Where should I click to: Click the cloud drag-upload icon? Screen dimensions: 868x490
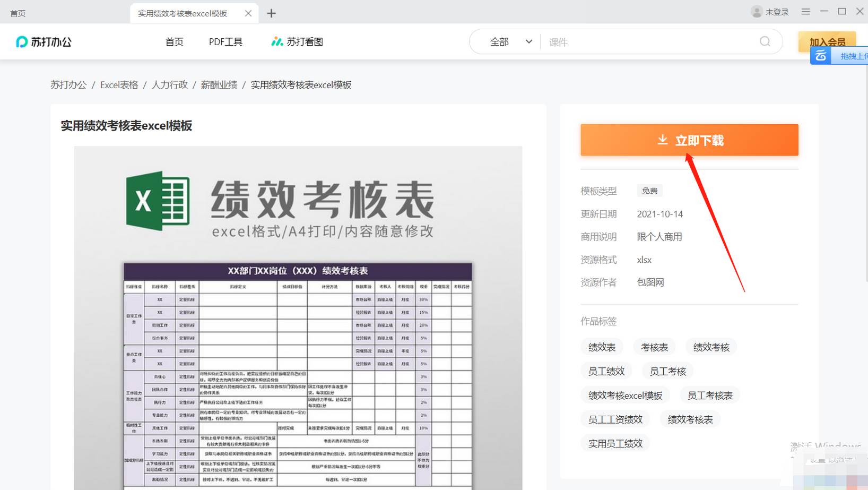(821, 56)
